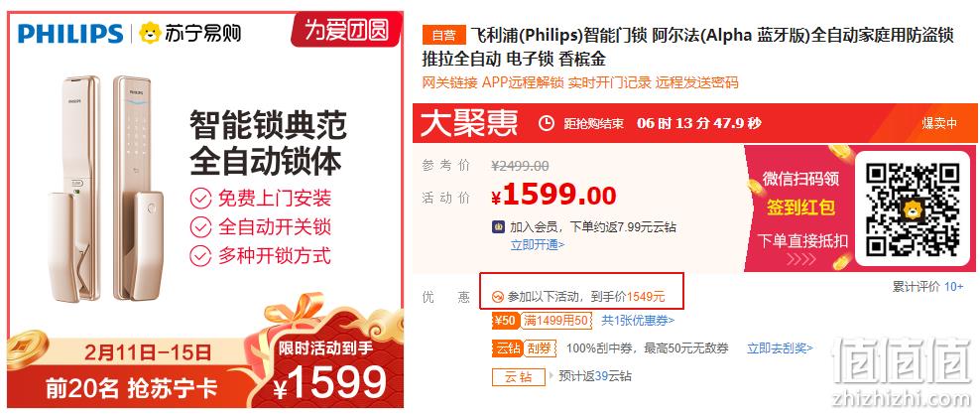The height and width of the screenshot is (416, 980).
Task: Click the ¥50 coupon tag
Action: (x=505, y=321)
